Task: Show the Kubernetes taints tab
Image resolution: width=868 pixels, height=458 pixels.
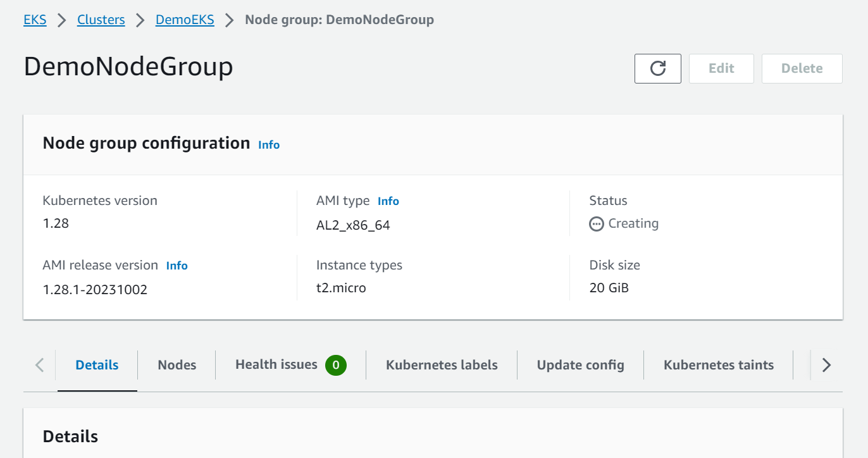Action: click(719, 365)
